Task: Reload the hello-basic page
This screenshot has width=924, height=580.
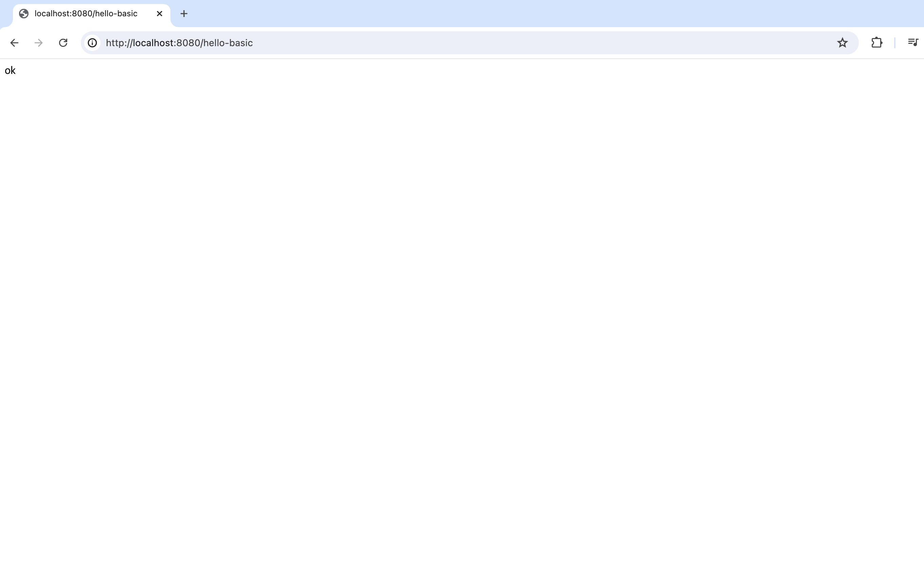Action: (x=63, y=42)
